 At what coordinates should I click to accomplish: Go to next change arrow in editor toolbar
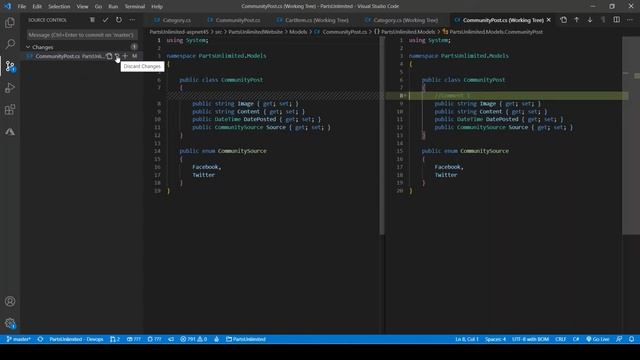[590, 20]
